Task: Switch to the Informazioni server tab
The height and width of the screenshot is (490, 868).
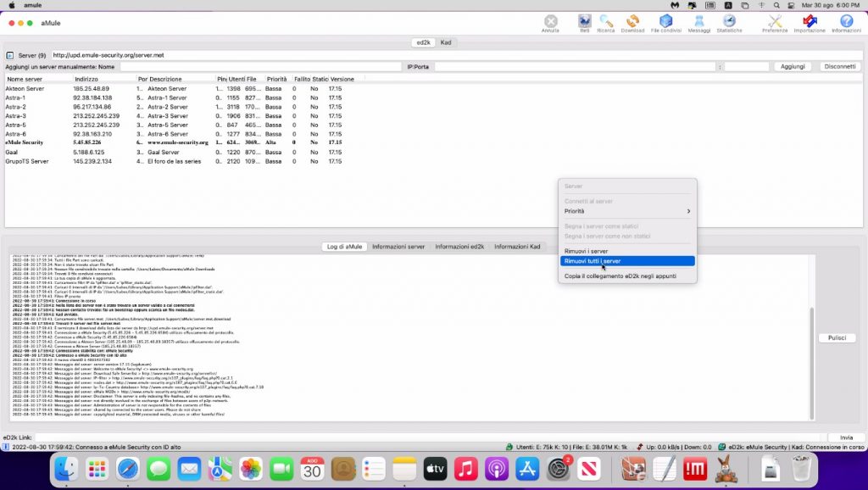Action: pyautogui.click(x=398, y=247)
